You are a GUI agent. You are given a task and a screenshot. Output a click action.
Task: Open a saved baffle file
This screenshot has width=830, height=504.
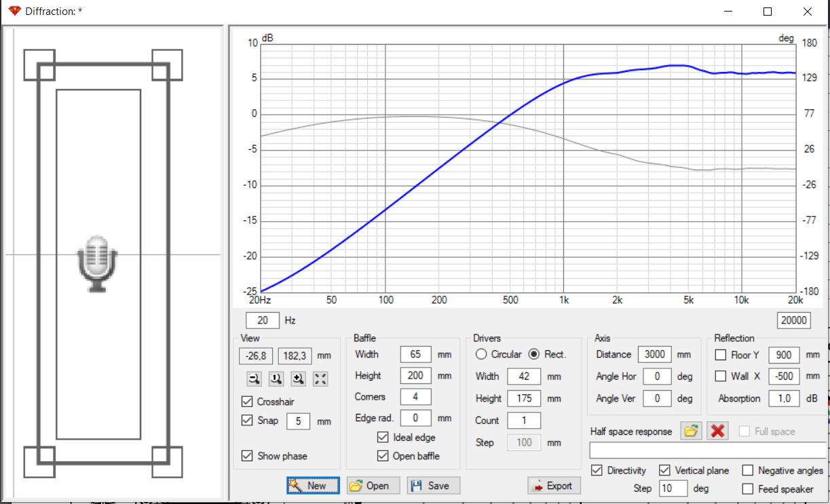(373, 486)
